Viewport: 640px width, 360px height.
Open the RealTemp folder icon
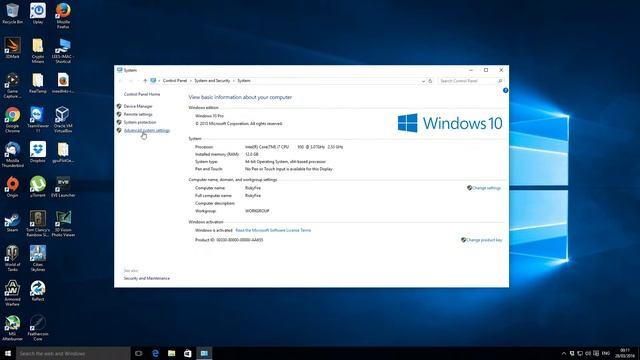pyautogui.click(x=38, y=83)
